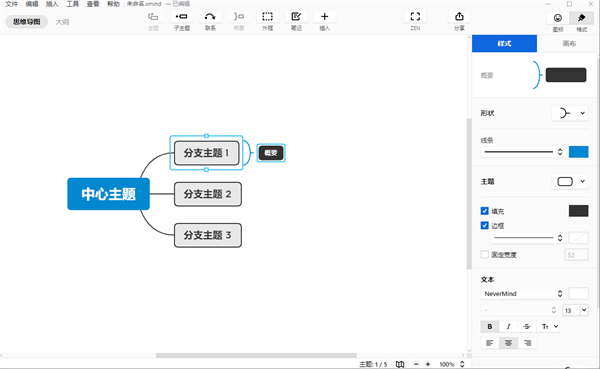Select the 中心主题 central topic
Image resolution: width=600 pixels, height=369 pixels.
(108, 194)
